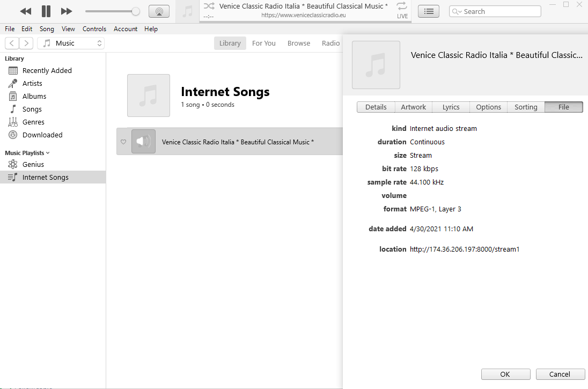This screenshot has height=389, width=588.
Task: Switch to the Library tab
Action: click(x=230, y=43)
